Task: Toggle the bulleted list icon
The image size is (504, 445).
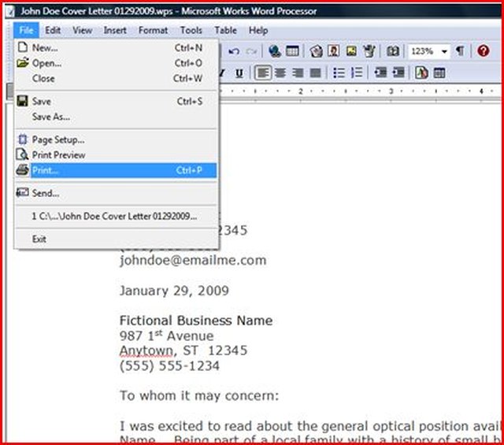Action: click(x=339, y=73)
